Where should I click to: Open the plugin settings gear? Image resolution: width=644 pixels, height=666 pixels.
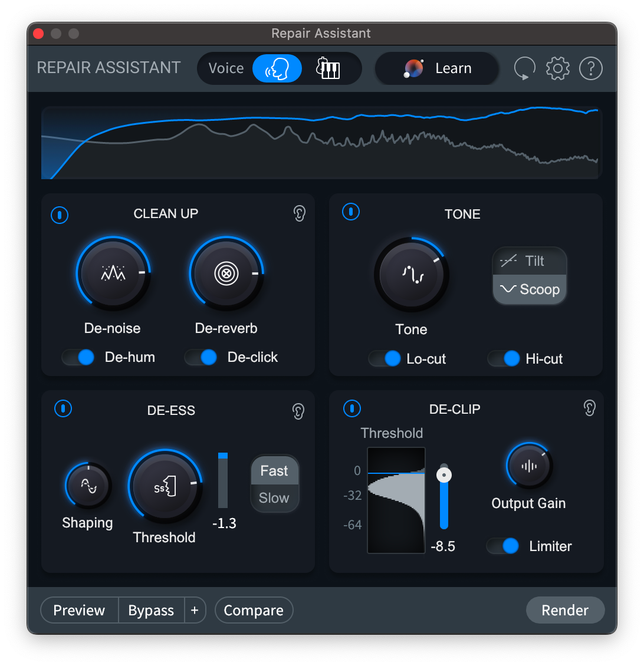click(x=557, y=68)
